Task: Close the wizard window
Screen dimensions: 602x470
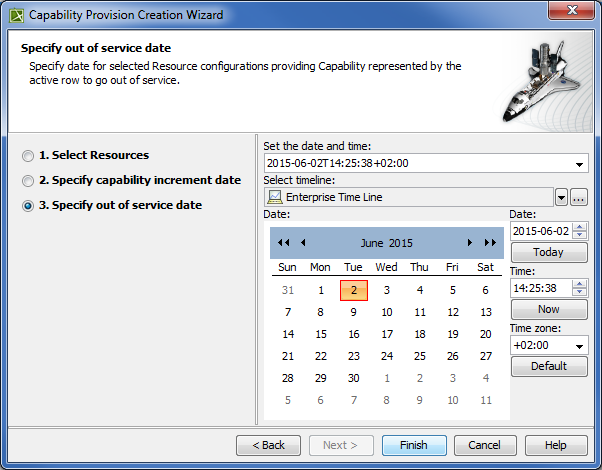Action: click(572, 10)
